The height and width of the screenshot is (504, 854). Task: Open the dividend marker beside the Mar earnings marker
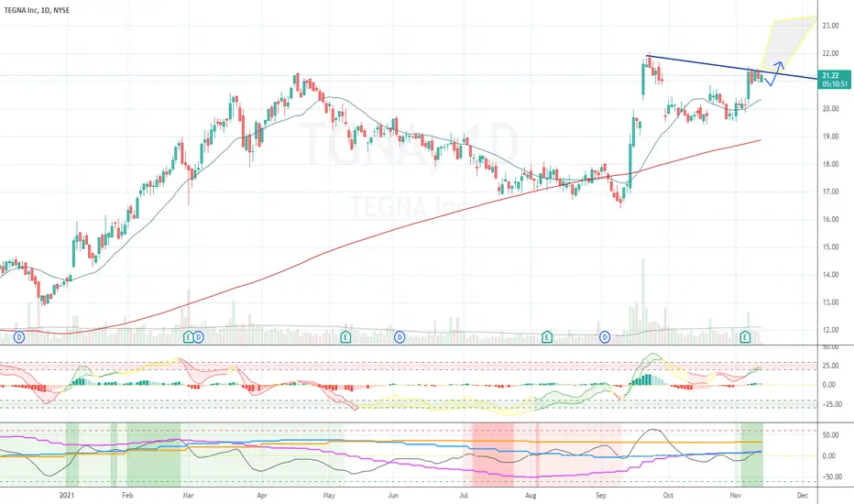point(198,337)
